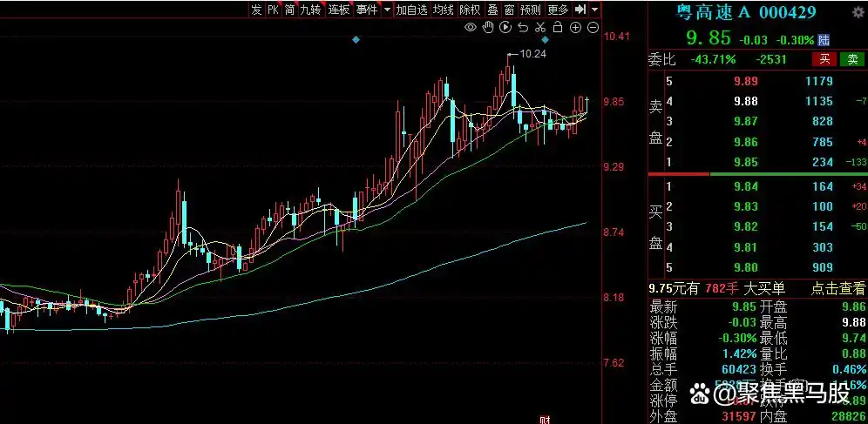868x424 pixels.
Task: Click the eye icon above the chart
Action: coord(471,28)
